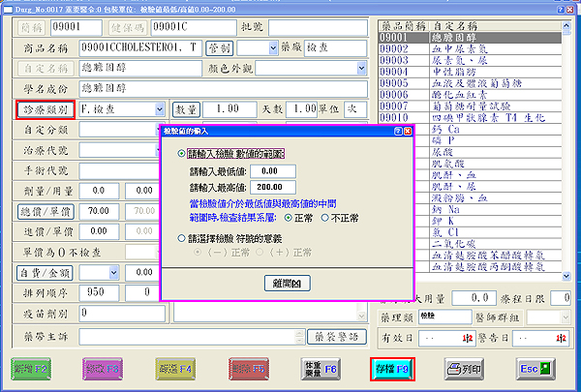This screenshot has height=392, width=581.
Task: Open the dropdown next to 管制 button
Action: (x=271, y=46)
